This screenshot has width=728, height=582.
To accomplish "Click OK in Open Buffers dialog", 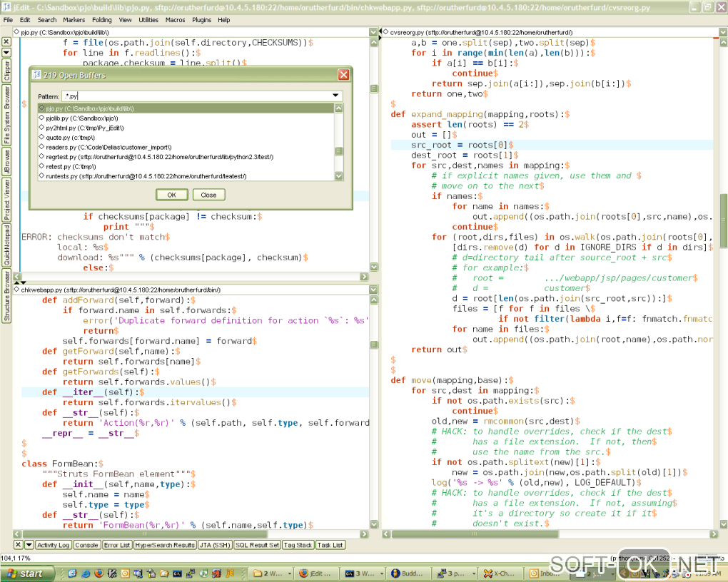I will 171,195.
